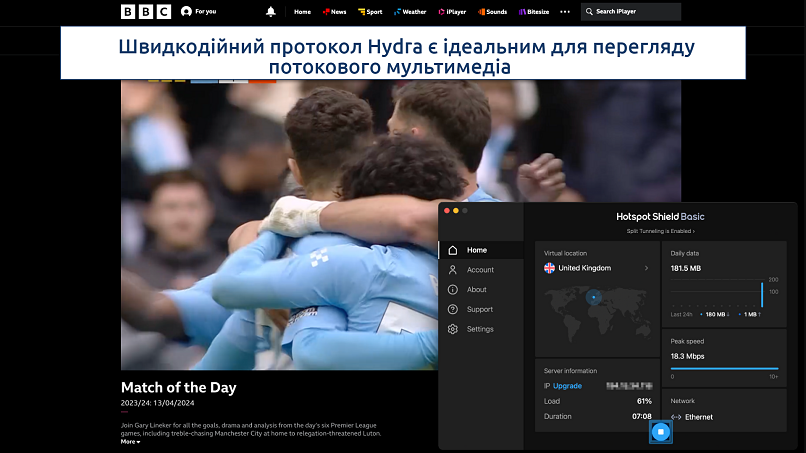This screenshot has width=806, height=453.
Task: Expand the 'More' description toggle
Action: 130,441
